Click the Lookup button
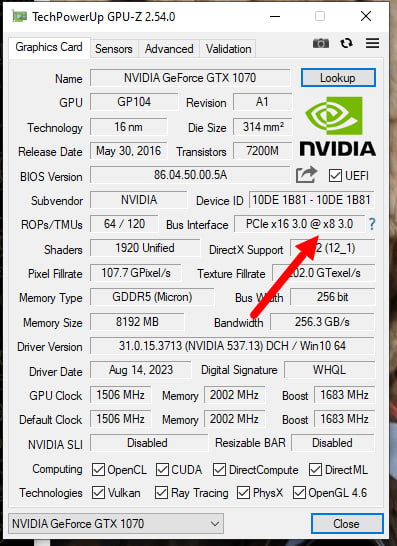The height and width of the screenshot is (546, 397). click(338, 78)
